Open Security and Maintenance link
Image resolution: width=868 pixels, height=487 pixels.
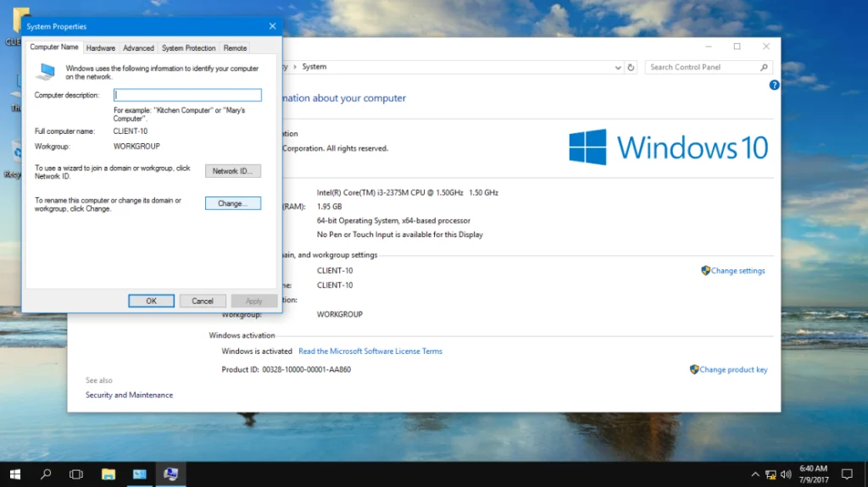pos(129,396)
